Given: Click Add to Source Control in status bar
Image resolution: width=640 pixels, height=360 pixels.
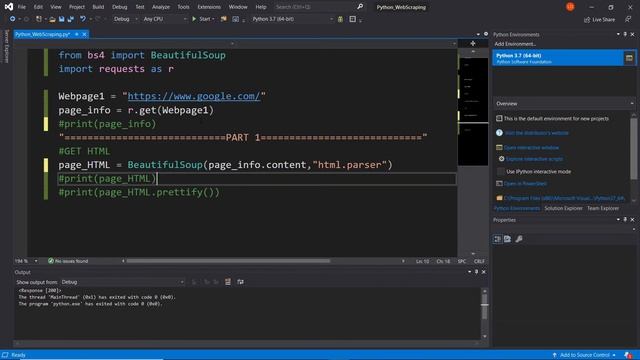Looking at the screenshot, I should pyautogui.click(x=584, y=355).
